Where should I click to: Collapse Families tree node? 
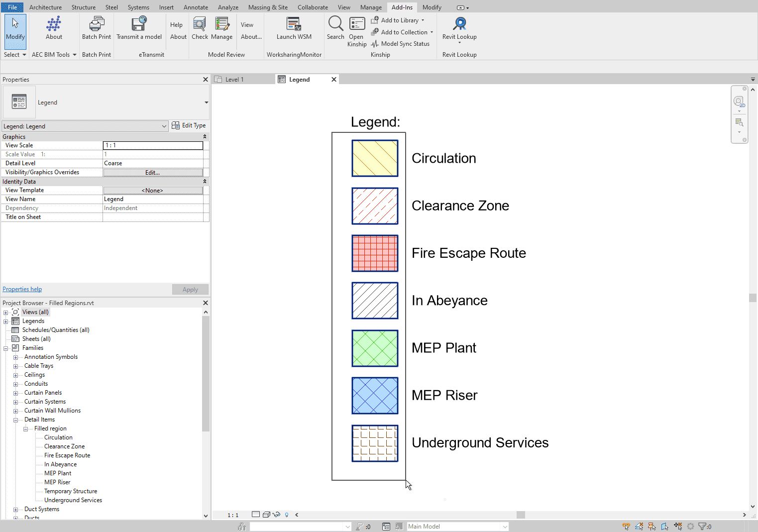[x=5, y=348]
